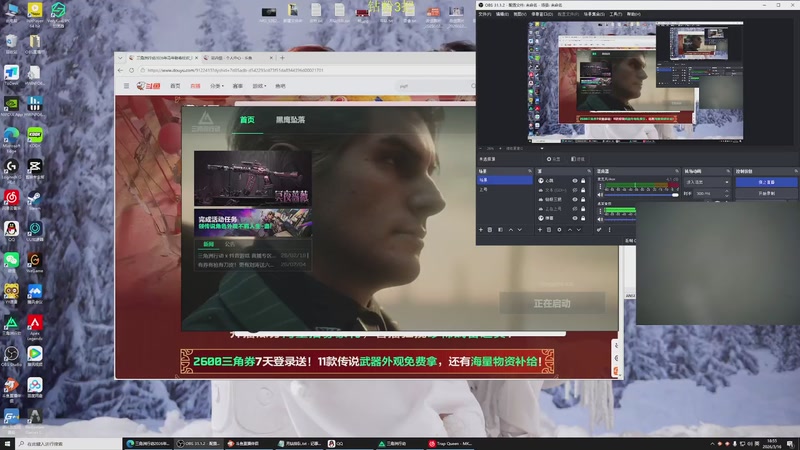Add a new source in OBS Sources panel
800x450 pixels.
(540, 230)
